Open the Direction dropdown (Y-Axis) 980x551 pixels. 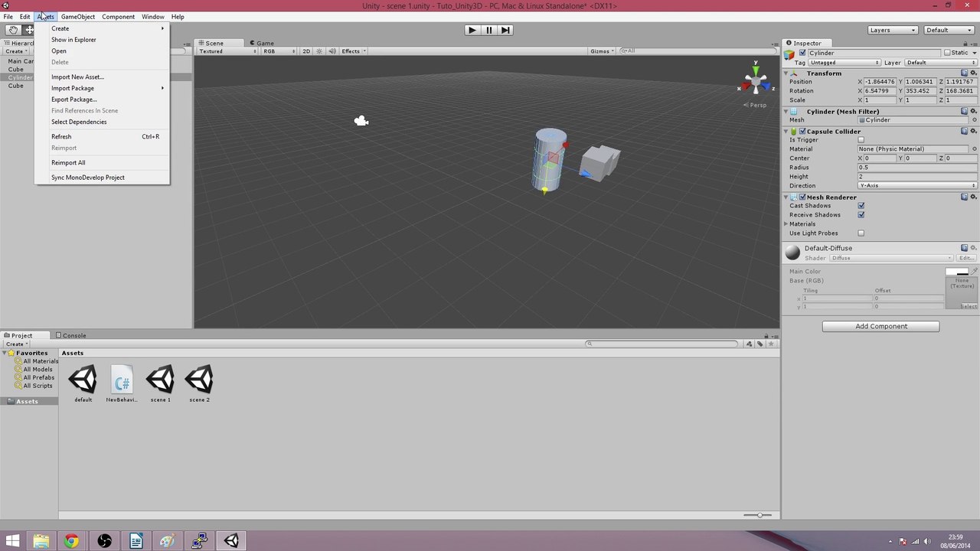917,185
